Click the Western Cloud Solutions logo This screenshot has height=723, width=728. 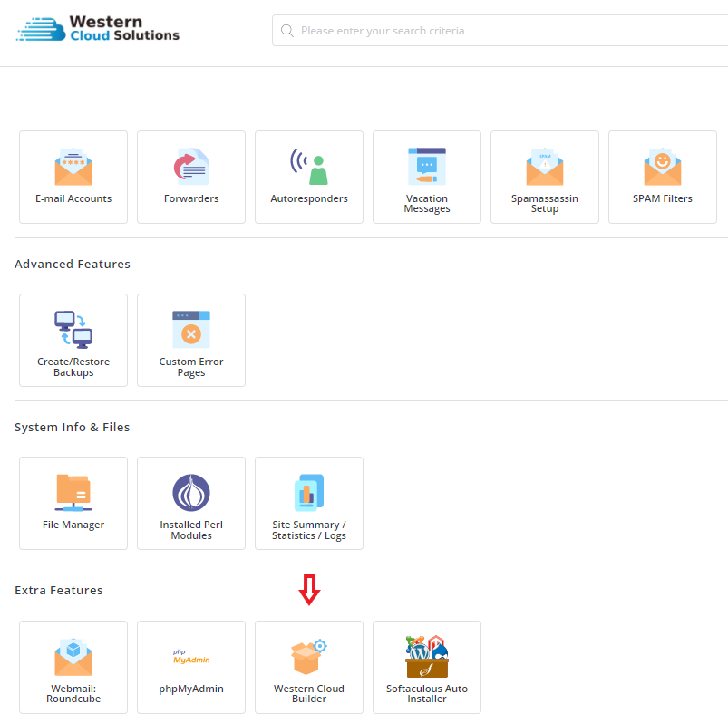coord(98,28)
